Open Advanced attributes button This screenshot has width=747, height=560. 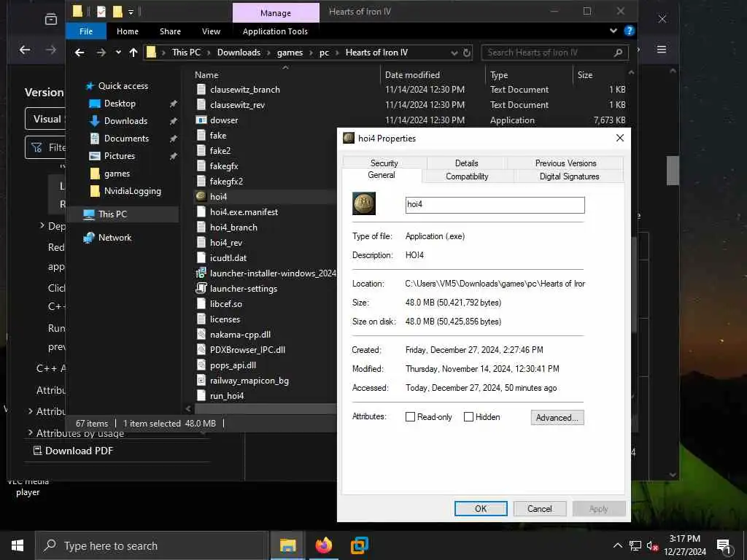tap(557, 417)
